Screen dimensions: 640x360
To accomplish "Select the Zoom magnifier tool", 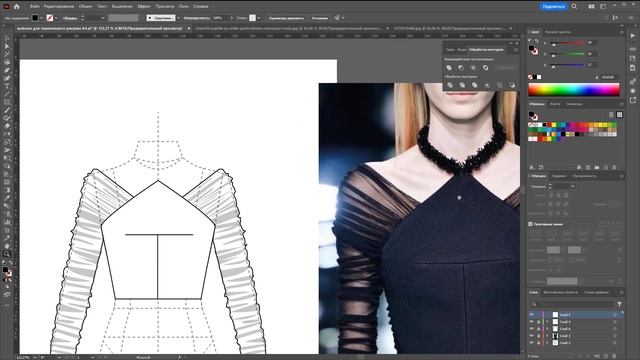I will (7, 254).
